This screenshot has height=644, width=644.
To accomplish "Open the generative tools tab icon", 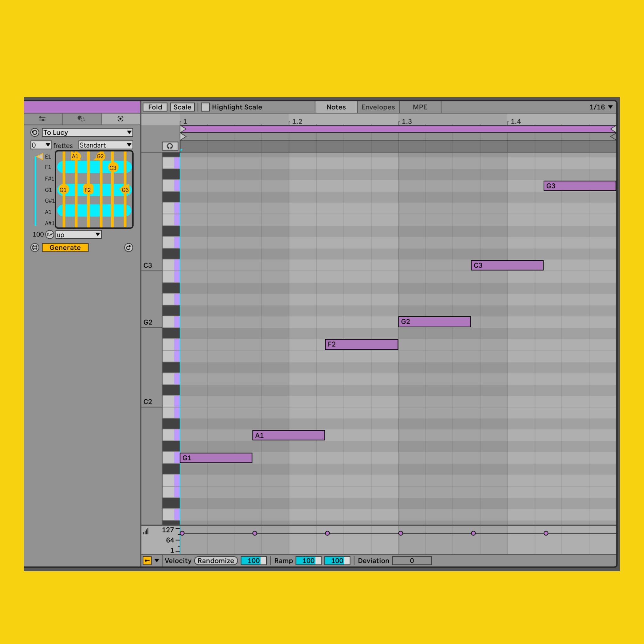I will click(x=120, y=119).
